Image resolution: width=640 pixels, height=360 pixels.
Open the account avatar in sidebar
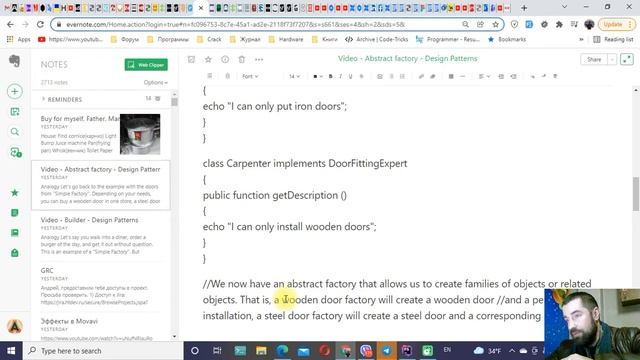[15, 326]
